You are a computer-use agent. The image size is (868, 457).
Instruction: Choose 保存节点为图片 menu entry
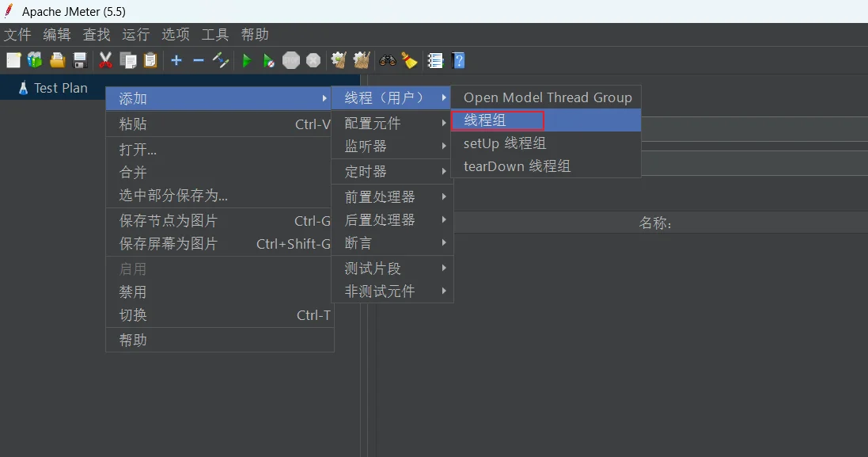tap(220, 220)
